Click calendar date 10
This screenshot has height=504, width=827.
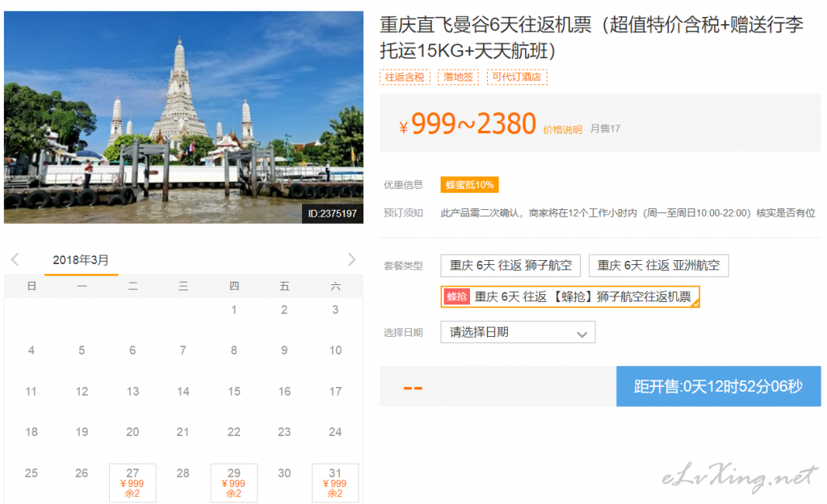335,350
